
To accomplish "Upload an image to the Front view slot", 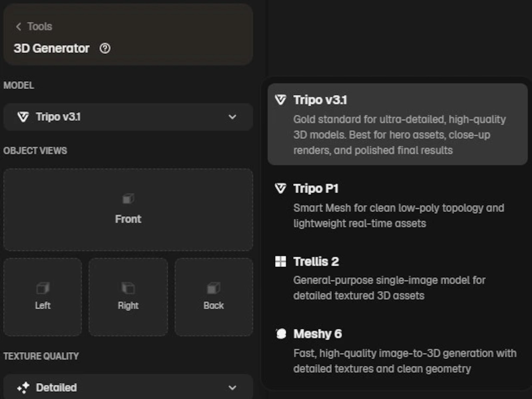I will click(128, 210).
